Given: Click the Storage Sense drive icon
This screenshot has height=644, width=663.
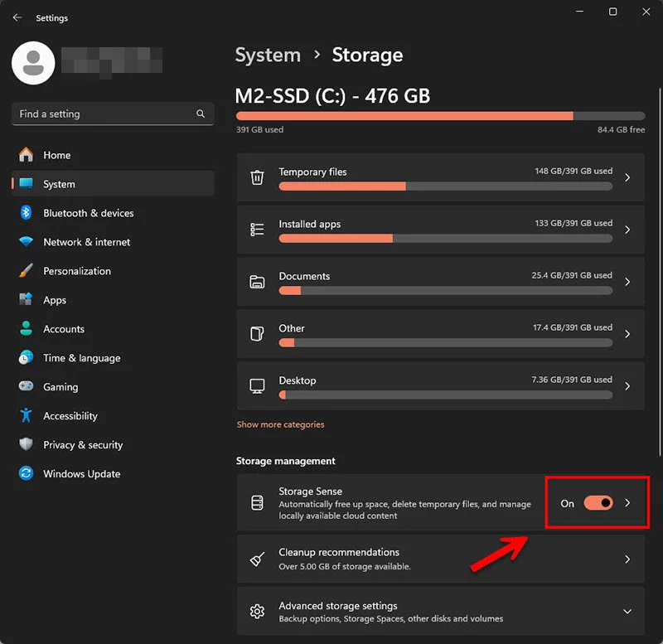Looking at the screenshot, I should pos(257,503).
